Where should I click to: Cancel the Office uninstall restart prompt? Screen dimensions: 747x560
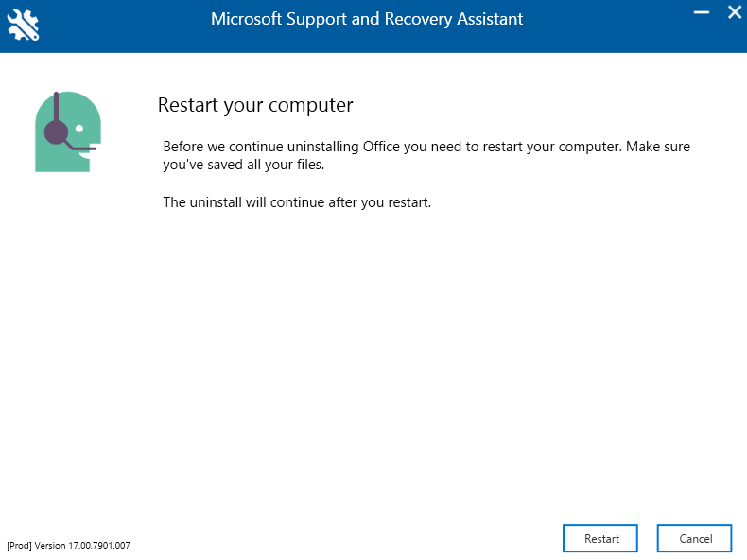coord(695,538)
